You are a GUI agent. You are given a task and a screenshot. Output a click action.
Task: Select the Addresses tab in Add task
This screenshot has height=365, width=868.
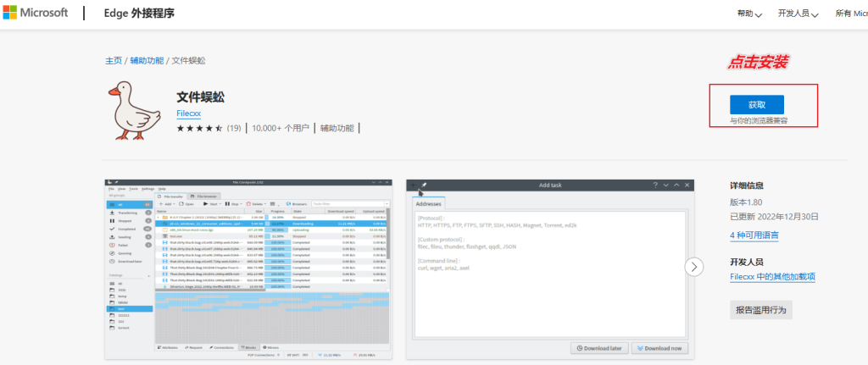[x=428, y=204]
